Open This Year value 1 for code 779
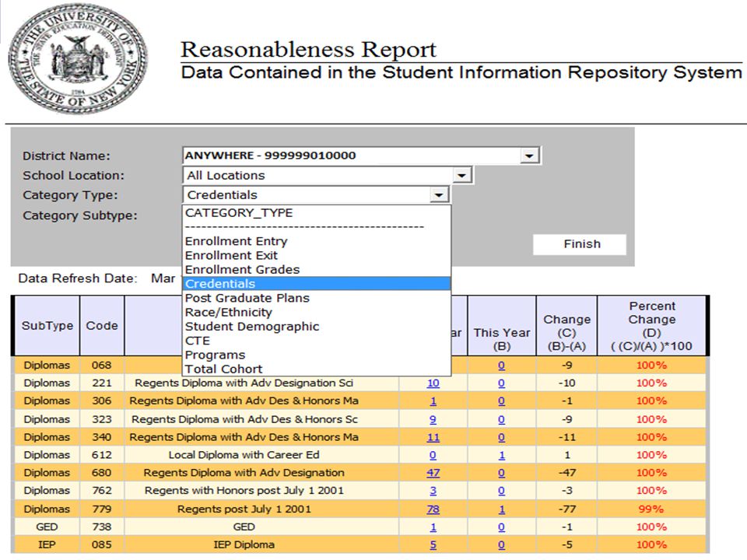747x560 pixels. click(x=502, y=509)
